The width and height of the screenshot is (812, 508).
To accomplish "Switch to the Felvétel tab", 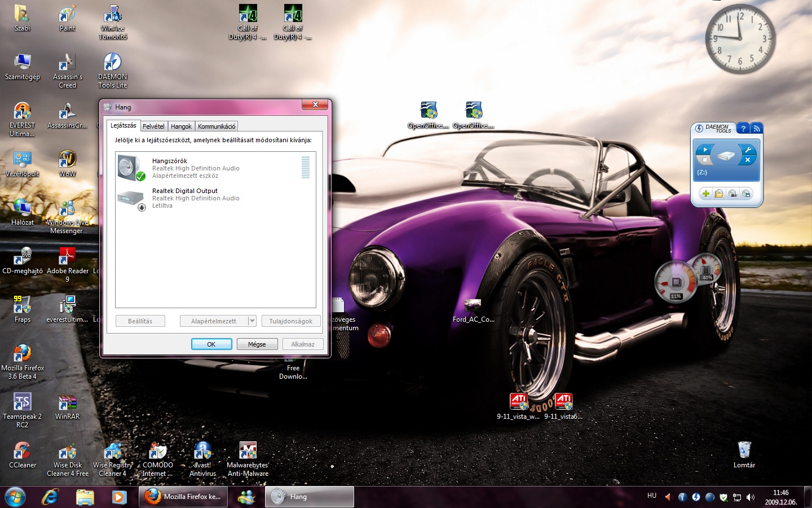I will (x=153, y=126).
